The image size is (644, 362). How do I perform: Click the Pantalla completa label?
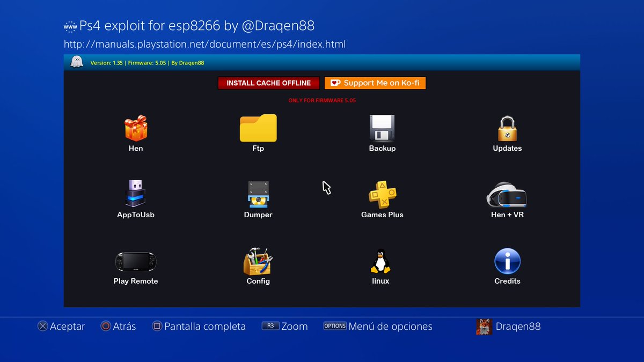click(205, 326)
